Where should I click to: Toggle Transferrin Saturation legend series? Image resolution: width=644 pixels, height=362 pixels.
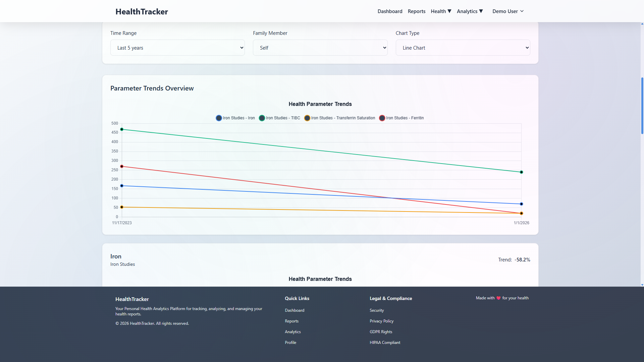click(339, 118)
